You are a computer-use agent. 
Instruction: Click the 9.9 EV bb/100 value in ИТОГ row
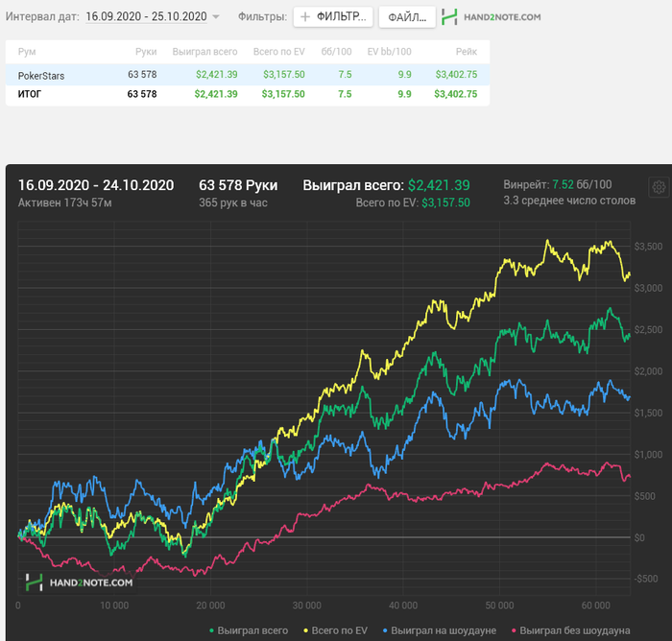coord(404,94)
